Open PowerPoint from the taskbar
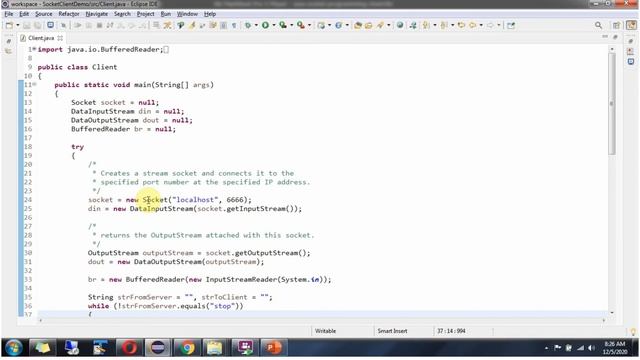 [x=274, y=348]
